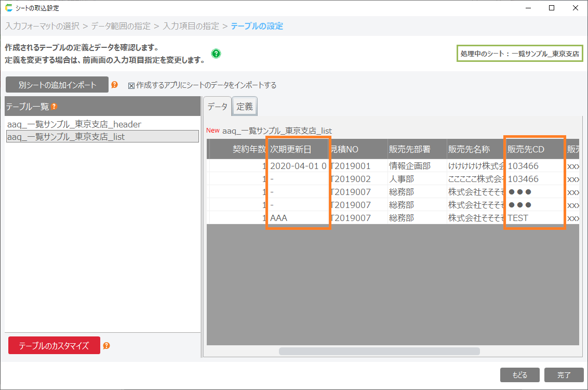The image size is (588, 390).
Task: Click orange help icon next to テーブルのカスタマイズ
Action: pyautogui.click(x=106, y=346)
